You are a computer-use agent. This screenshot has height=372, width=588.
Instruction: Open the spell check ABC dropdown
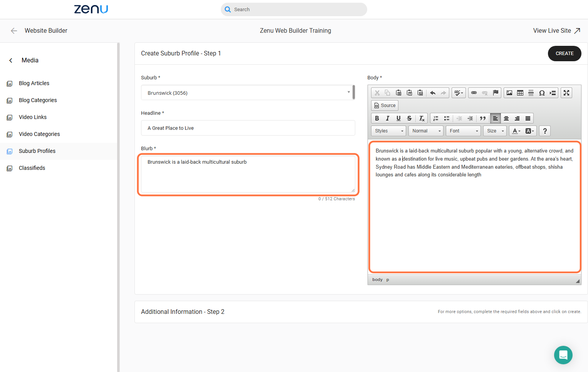tap(459, 93)
